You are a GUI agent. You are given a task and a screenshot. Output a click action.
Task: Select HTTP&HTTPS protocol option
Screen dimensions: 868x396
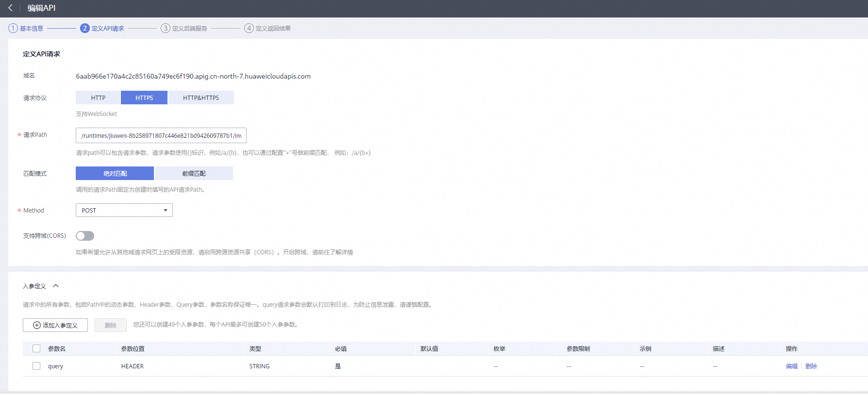(201, 98)
